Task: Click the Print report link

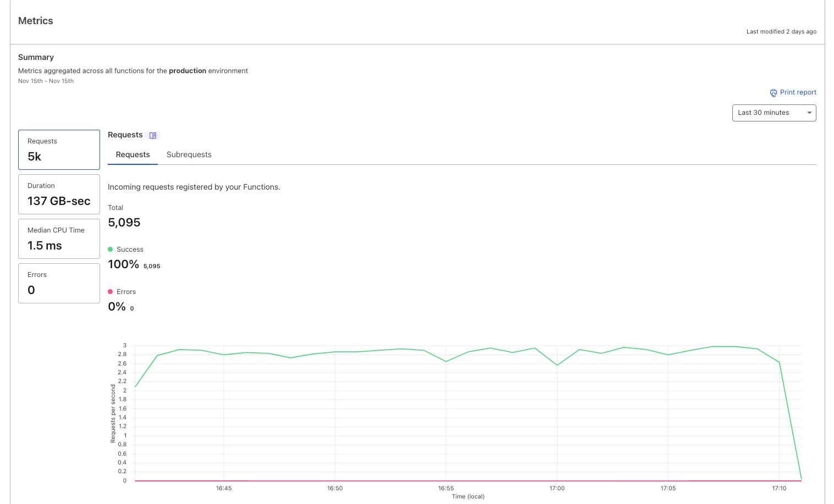Action: click(798, 92)
